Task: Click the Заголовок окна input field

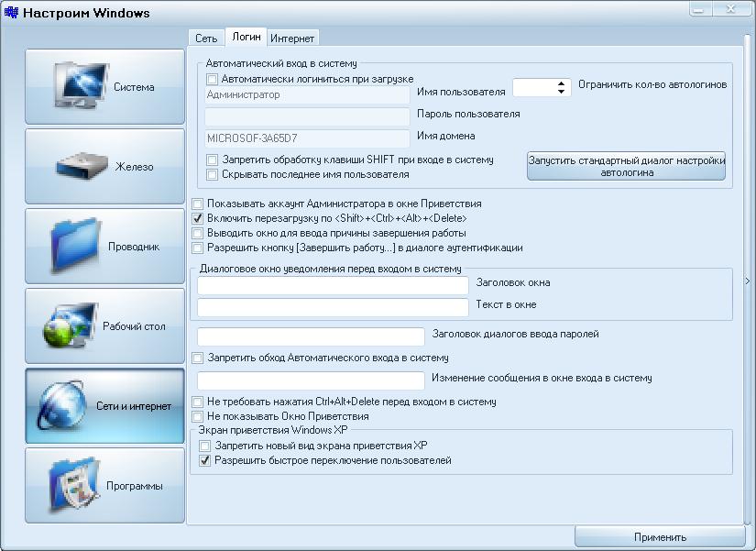Action: 333,285
